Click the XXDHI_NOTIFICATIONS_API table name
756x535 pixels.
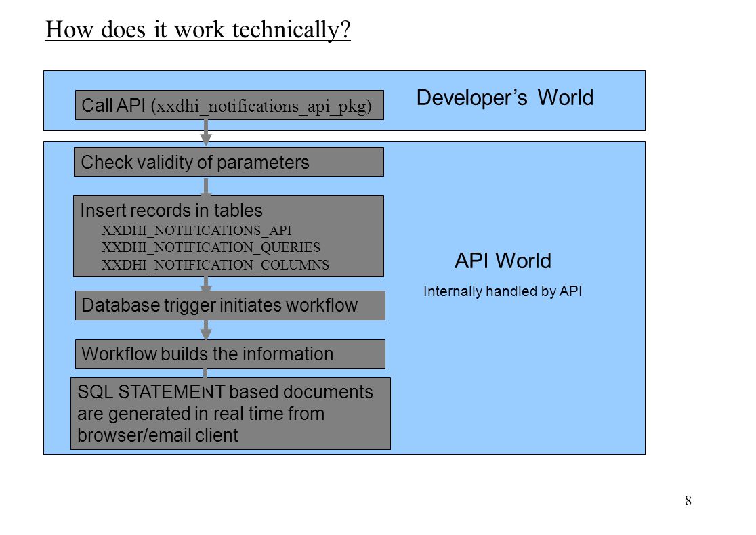(x=196, y=230)
